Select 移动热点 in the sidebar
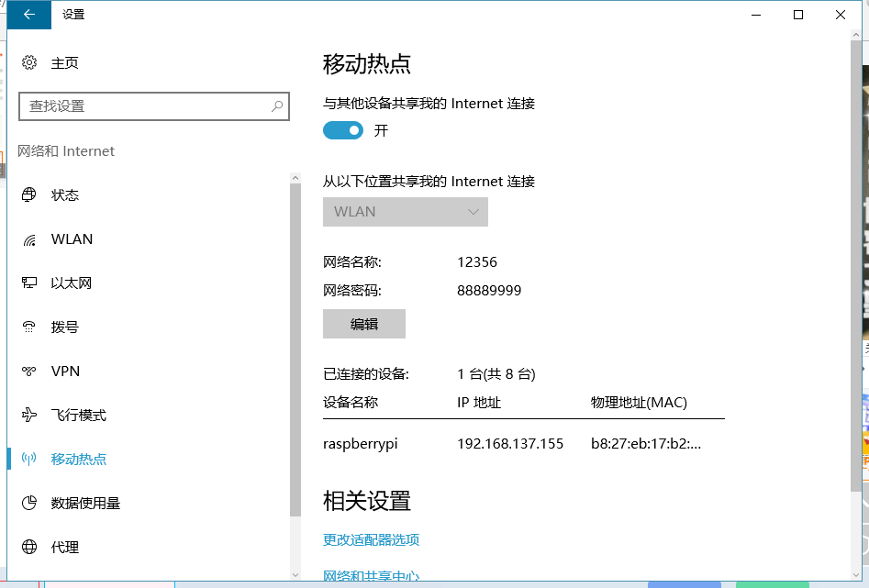 pos(78,459)
